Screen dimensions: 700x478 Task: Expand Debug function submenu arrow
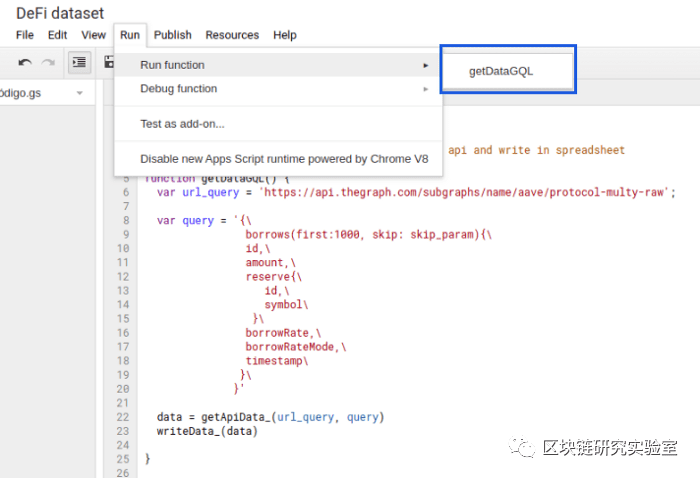(x=425, y=89)
